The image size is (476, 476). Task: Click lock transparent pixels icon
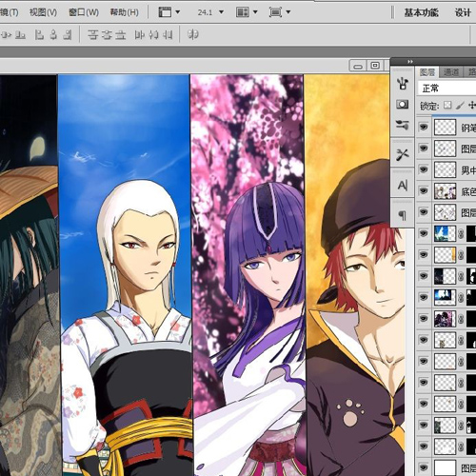[x=447, y=105]
